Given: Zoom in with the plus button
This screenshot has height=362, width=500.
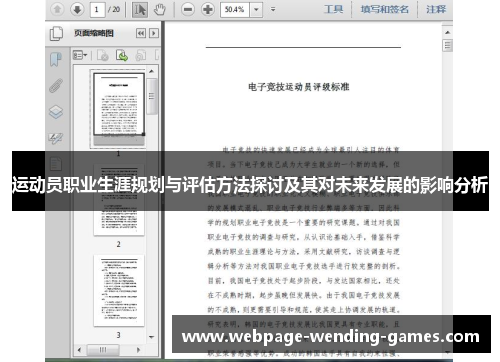Looking at the screenshot, I should click(208, 9).
